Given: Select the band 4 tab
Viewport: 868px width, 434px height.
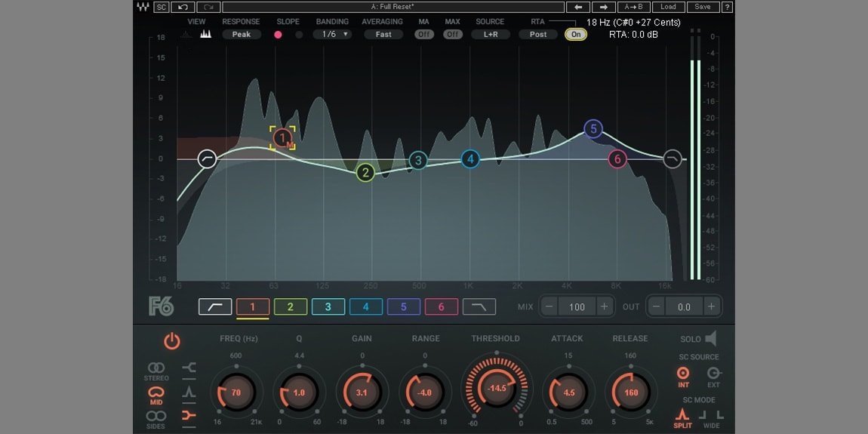Looking at the screenshot, I should [366, 306].
